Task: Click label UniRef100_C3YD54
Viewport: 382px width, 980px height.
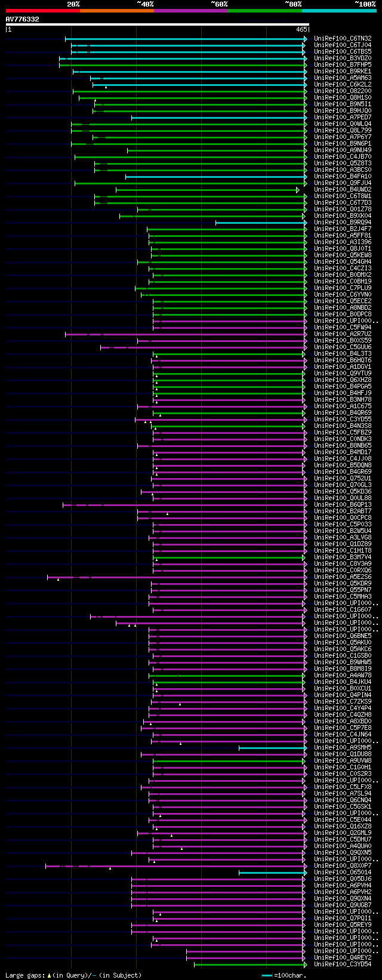Action: (343, 964)
